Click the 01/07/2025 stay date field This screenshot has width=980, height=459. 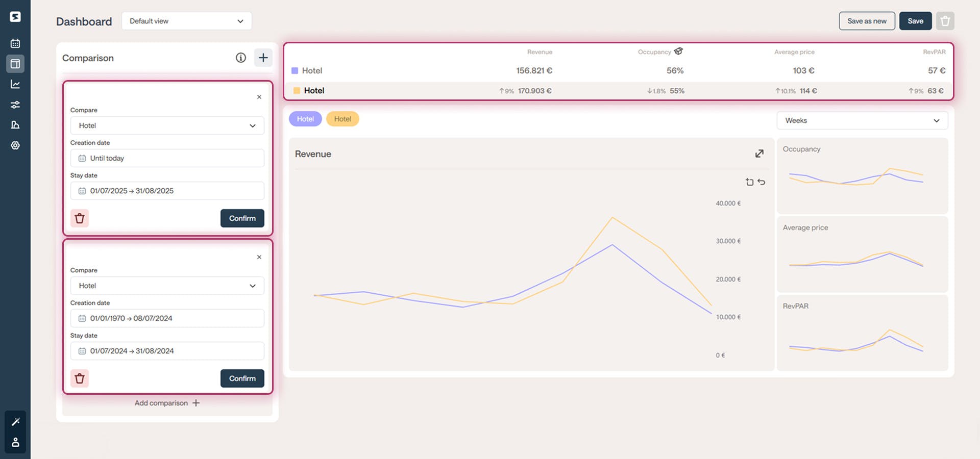[x=167, y=191]
